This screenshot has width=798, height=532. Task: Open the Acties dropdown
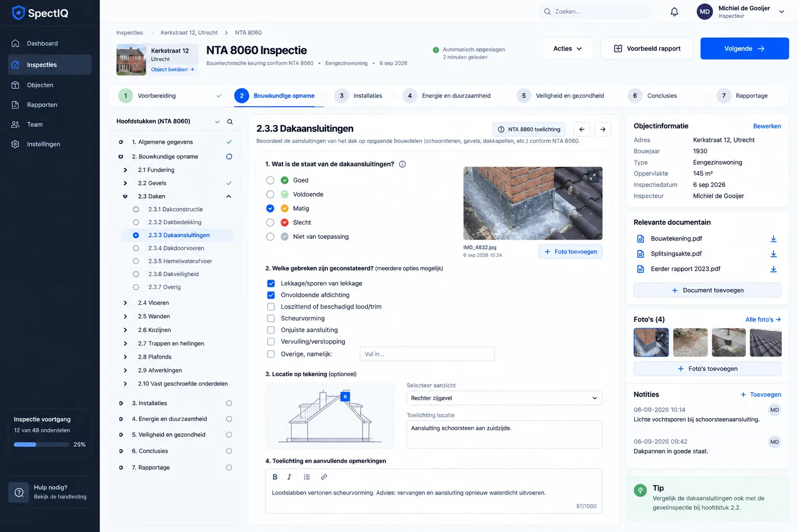(x=567, y=49)
